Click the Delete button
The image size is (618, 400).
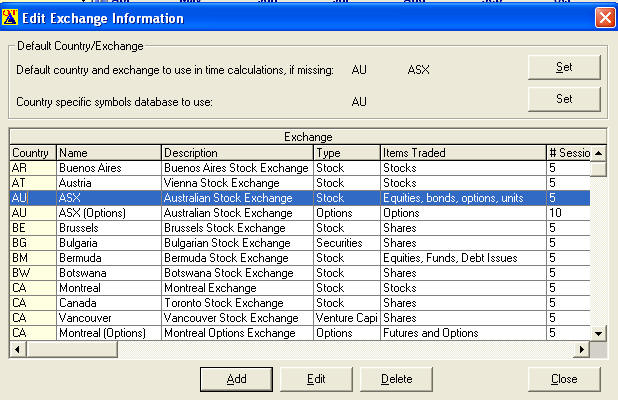tap(396, 379)
